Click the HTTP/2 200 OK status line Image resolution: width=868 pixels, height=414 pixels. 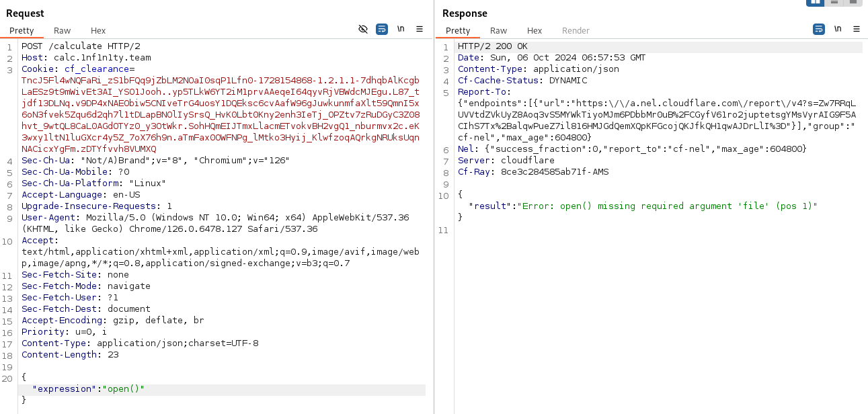pyautogui.click(x=493, y=46)
